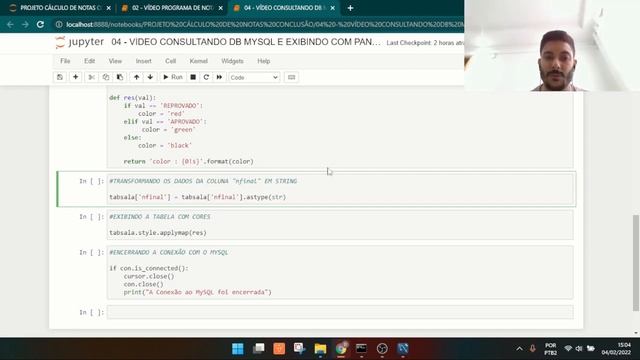Switch to 02 - VÍDEO PROGRAMA tab

pos(172,8)
